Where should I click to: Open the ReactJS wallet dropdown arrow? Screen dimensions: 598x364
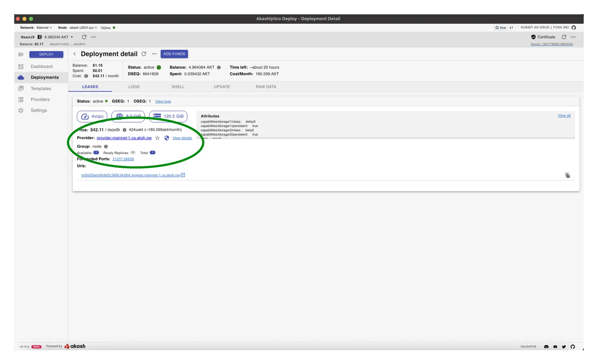pos(72,37)
